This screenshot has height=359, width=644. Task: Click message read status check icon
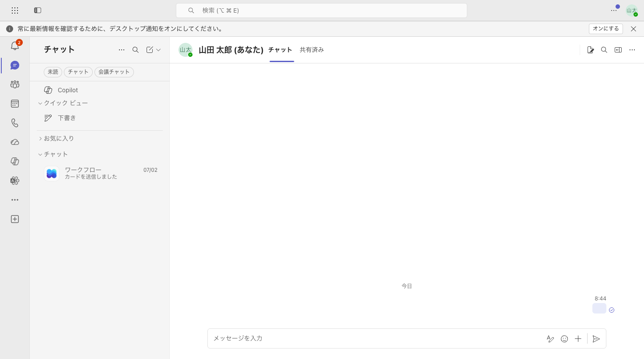point(612,310)
